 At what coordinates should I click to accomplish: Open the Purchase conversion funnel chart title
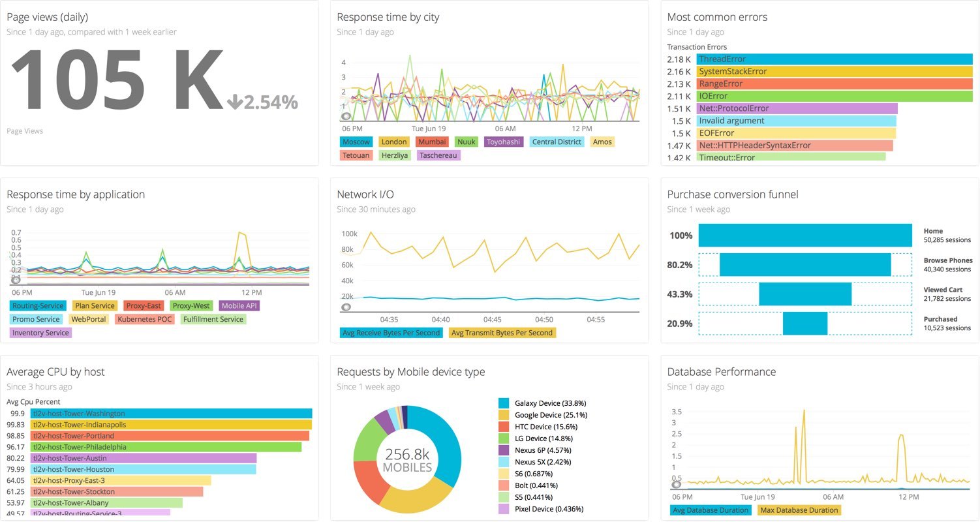click(x=733, y=194)
